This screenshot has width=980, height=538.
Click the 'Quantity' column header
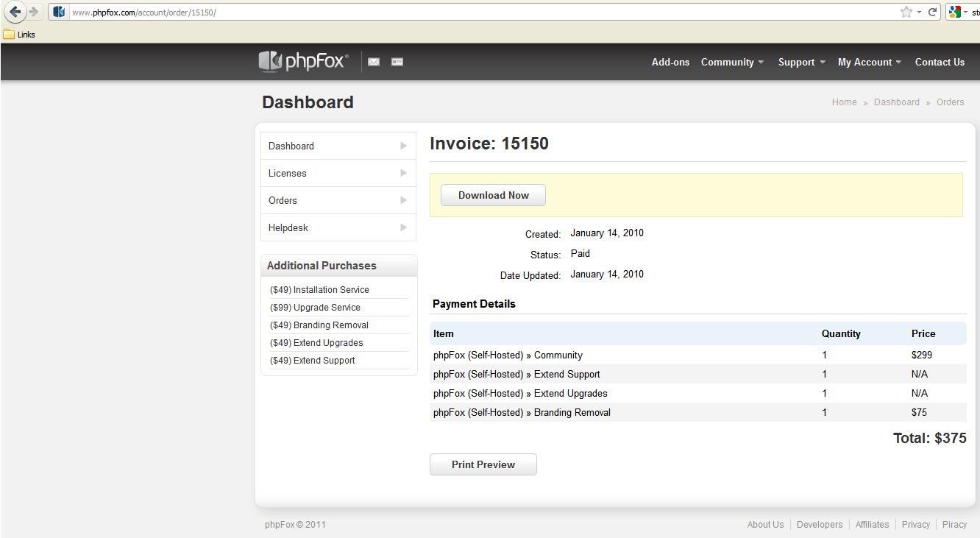(841, 333)
